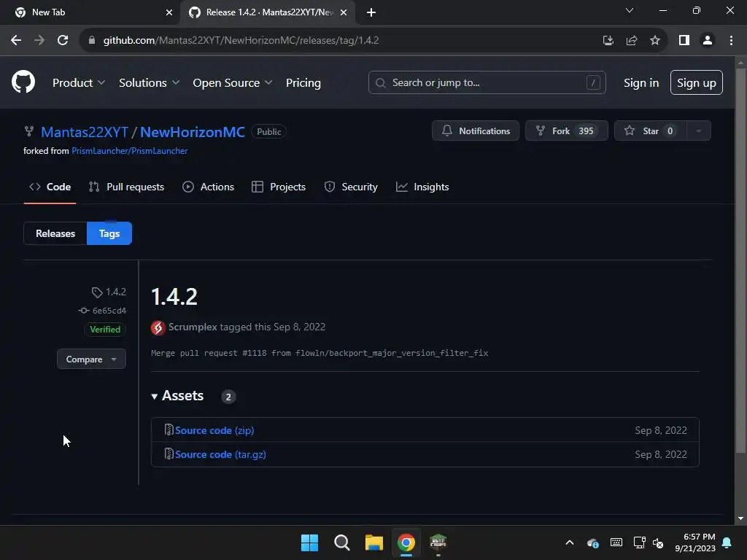
Task: Open File Explorer from taskbar
Action: (x=374, y=542)
